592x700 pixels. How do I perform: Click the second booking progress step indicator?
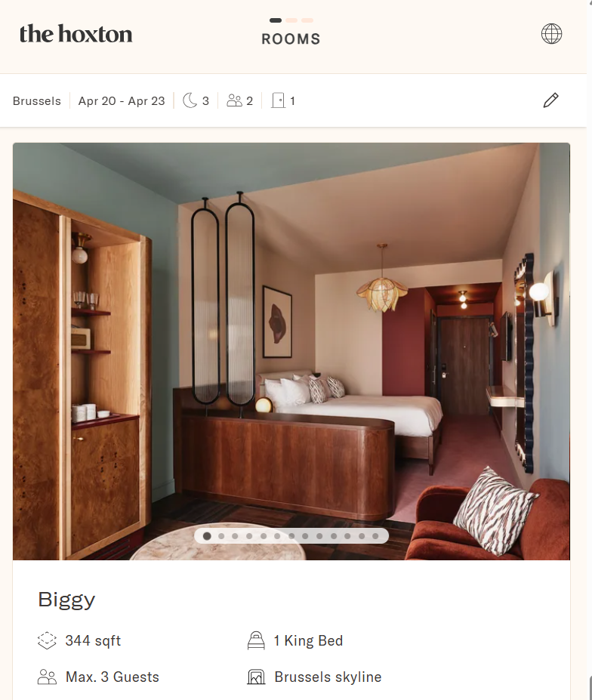pyautogui.click(x=291, y=20)
